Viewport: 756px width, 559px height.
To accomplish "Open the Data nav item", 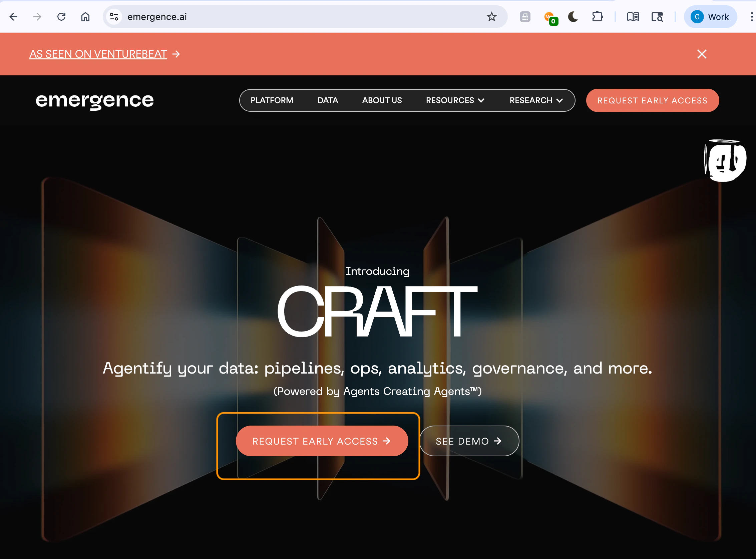I will click(x=328, y=100).
